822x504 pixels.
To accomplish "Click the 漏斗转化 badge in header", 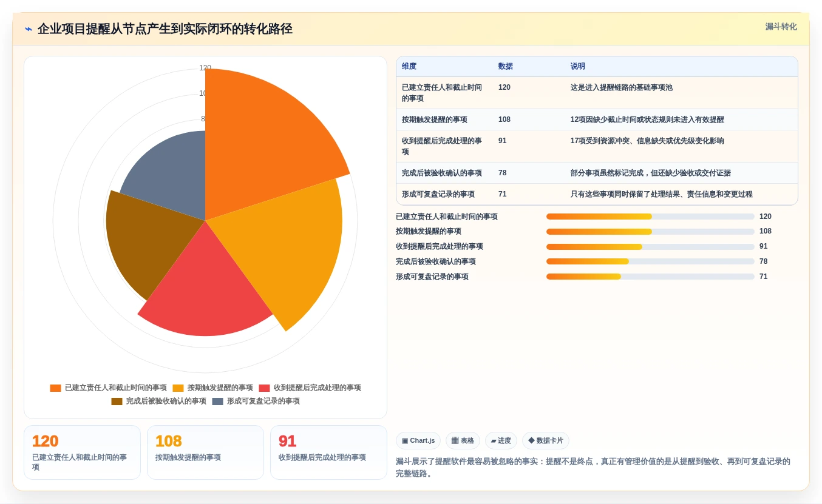I will 781,27.
